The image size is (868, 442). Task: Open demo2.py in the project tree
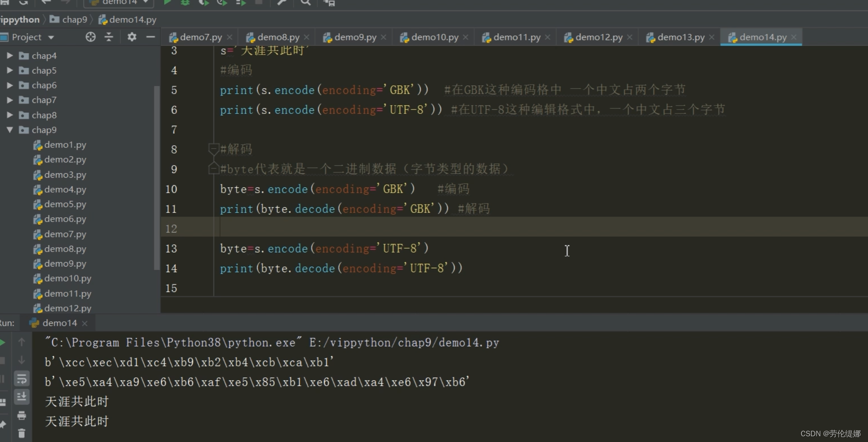pos(60,160)
